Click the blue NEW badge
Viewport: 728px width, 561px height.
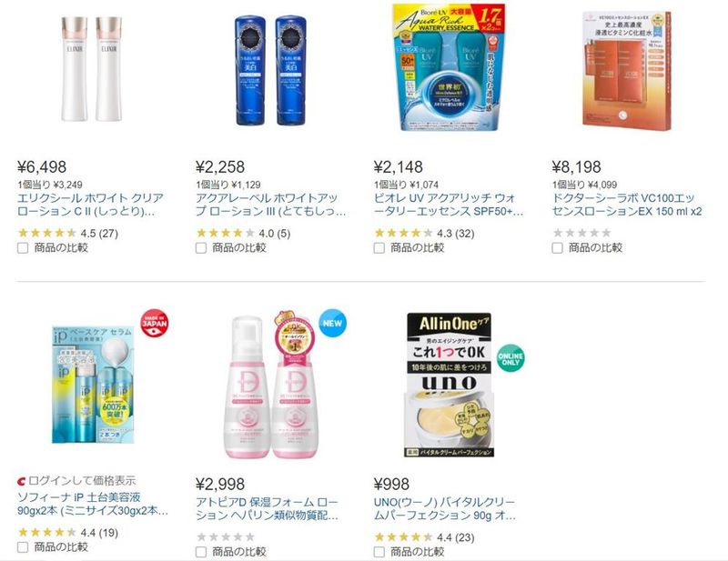pyautogui.click(x=332, y=324)
